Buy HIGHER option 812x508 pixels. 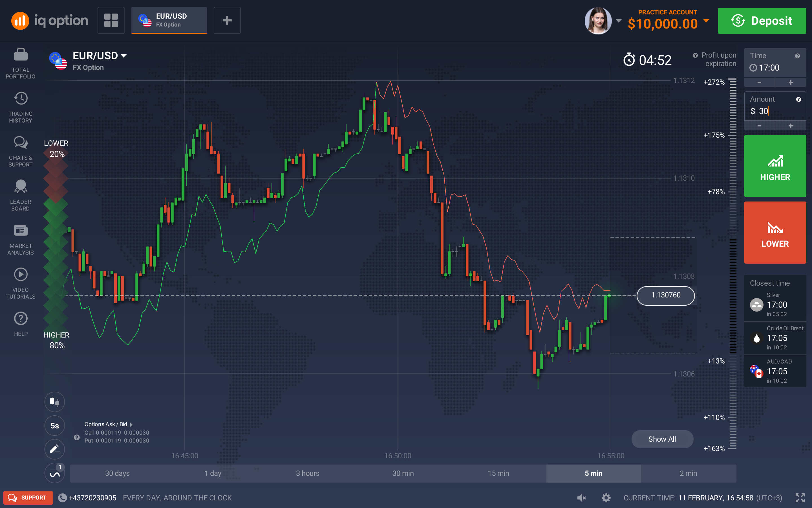(775, 166)
